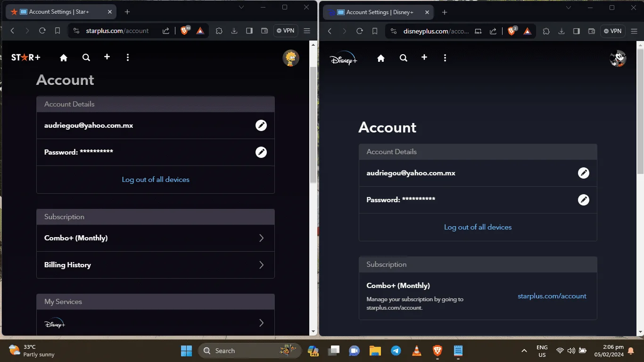
Task: Bookmark the starplus.com page
Action: (57, 31)
